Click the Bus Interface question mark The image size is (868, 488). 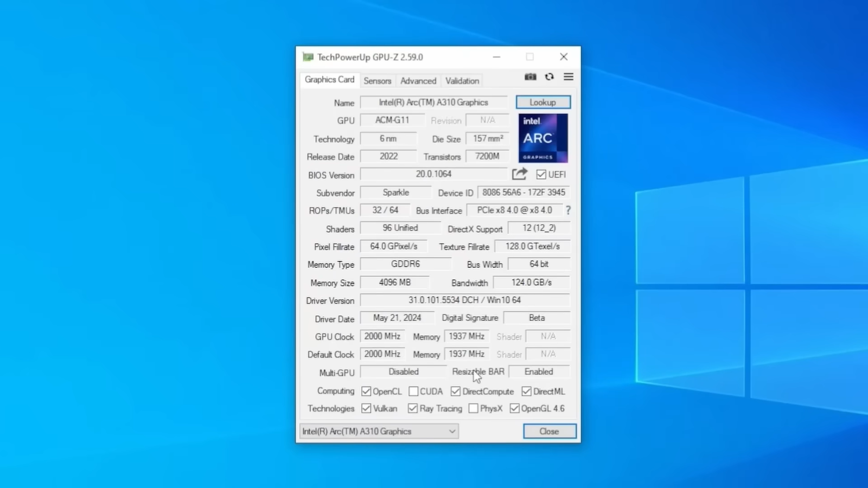coord(568,210)
